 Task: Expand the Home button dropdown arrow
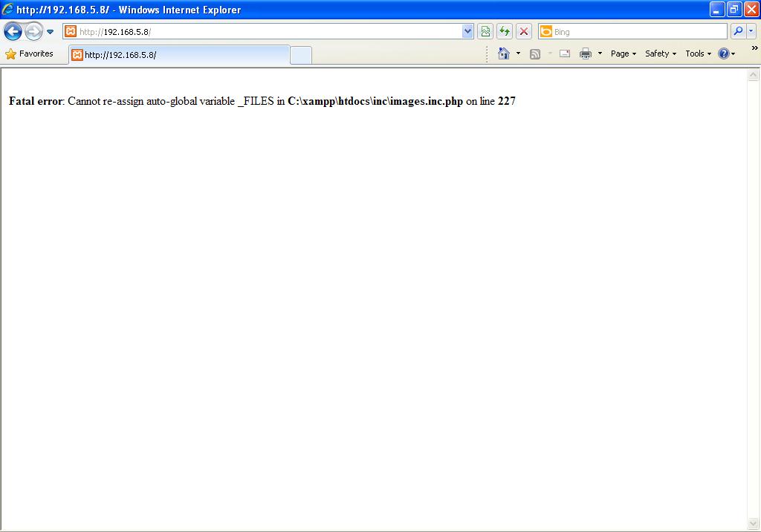click(x=518, y=53)
